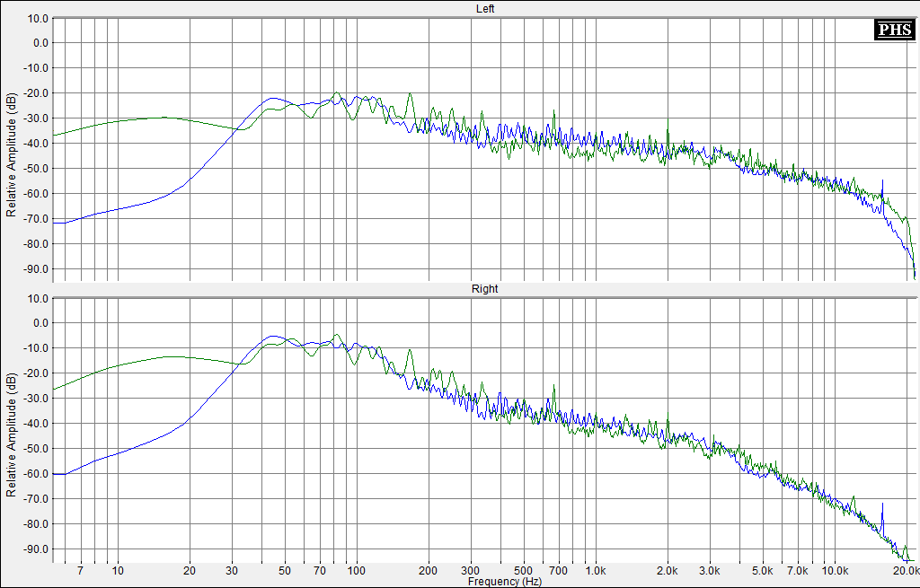Click the 10 Hz frequency tick label
Image resolution: width=920 pixels, height=588 pixels.
tap(118, 571)
